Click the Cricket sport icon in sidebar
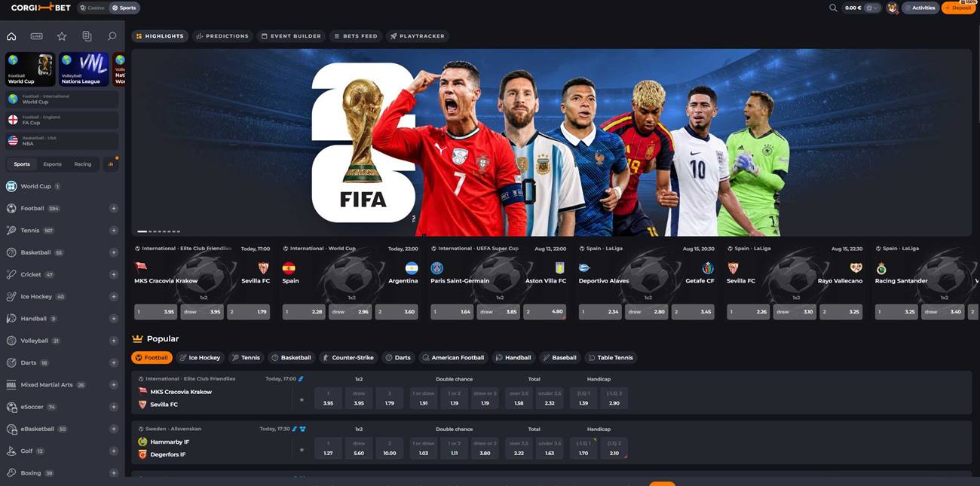 click(x=11, y=274)
